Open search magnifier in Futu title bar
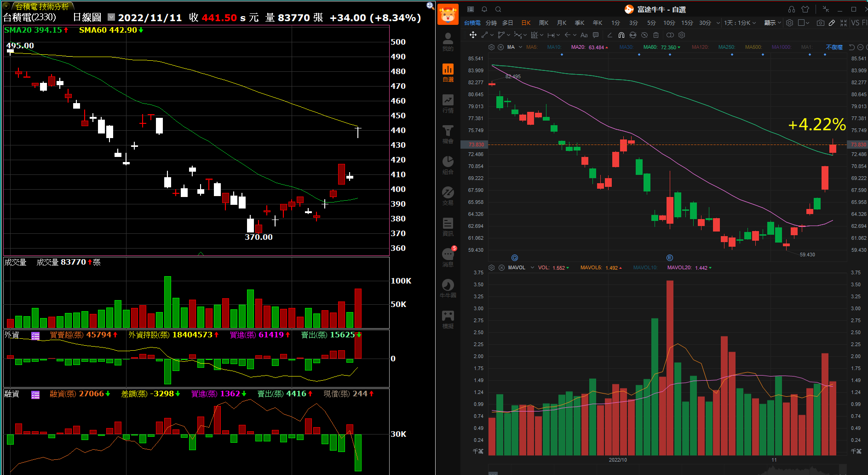868x475 pixels. [x=498, y=9]
